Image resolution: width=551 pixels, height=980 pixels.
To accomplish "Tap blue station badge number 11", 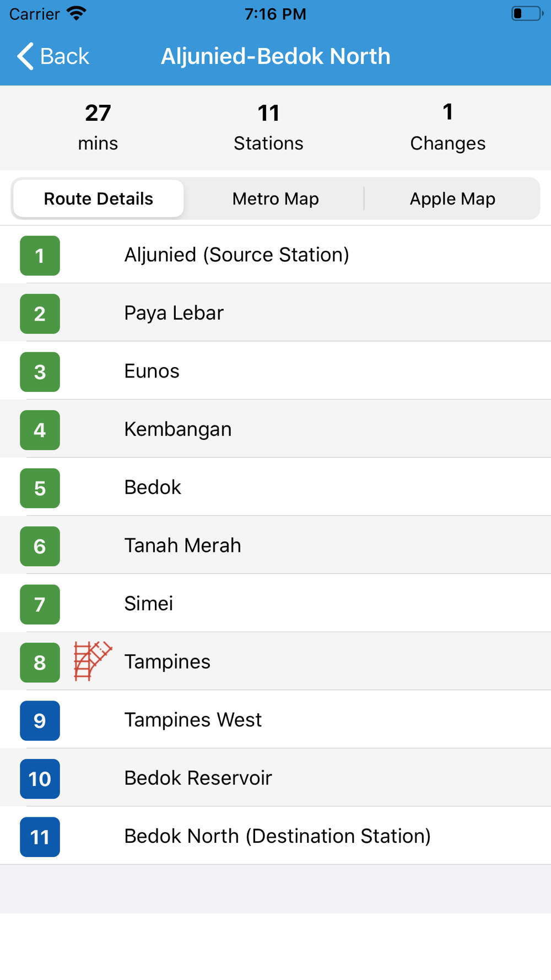I will [x=40, y=837].
